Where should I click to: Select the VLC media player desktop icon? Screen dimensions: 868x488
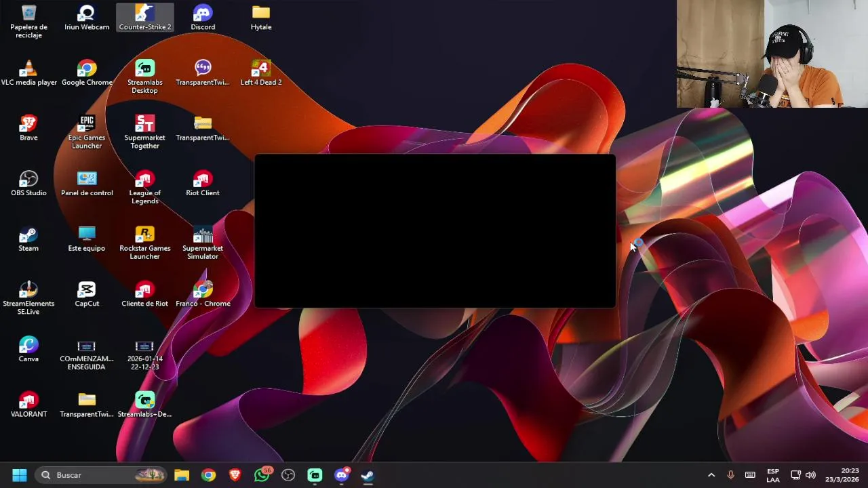pos(28,73)
